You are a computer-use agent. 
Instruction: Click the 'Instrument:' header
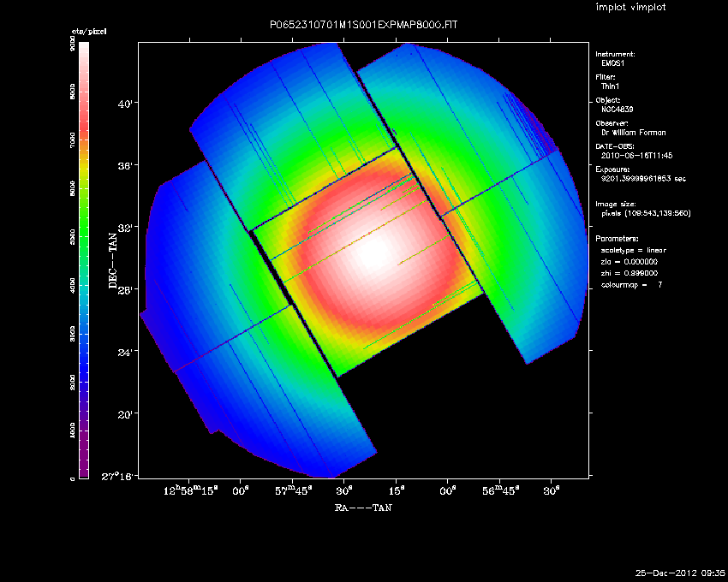tap(615, 54)
